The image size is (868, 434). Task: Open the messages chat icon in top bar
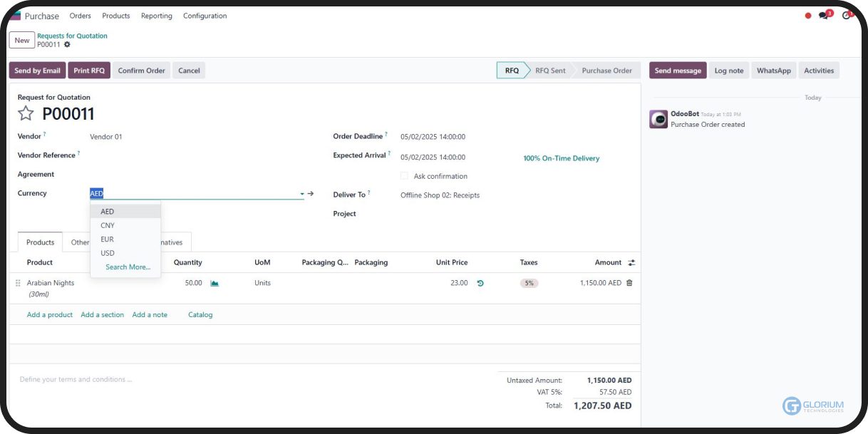[x=824, y=16]
